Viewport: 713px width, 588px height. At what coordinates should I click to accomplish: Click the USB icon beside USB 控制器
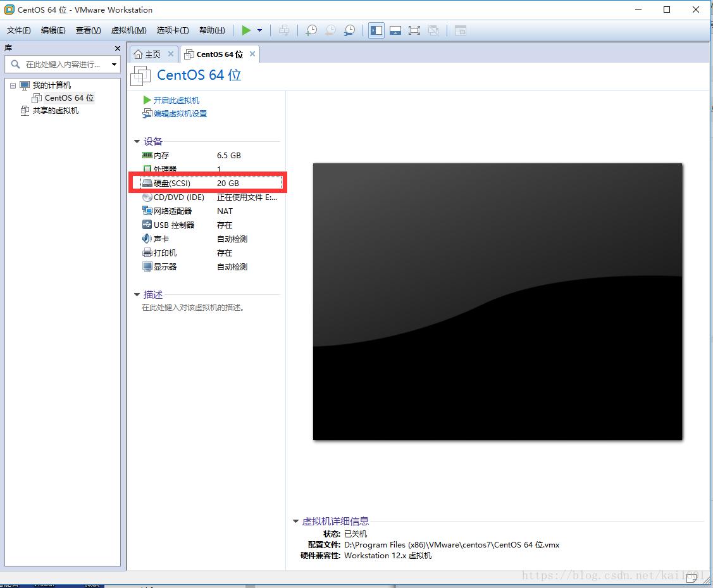(x=147, y=225)
